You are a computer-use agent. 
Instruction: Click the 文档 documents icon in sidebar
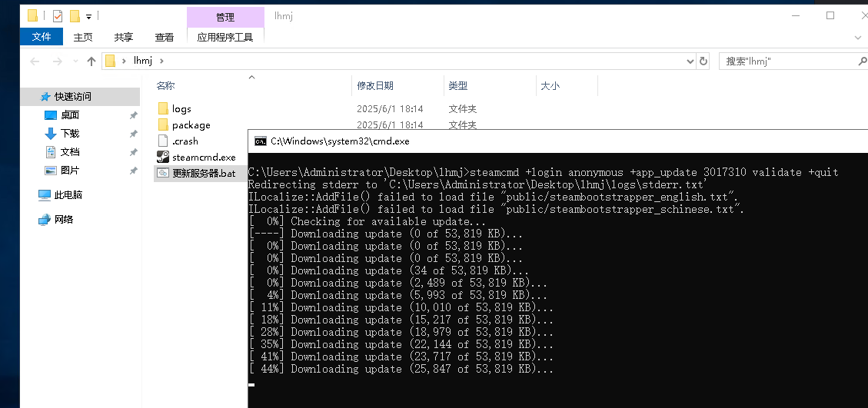click(x=51, y=151)
